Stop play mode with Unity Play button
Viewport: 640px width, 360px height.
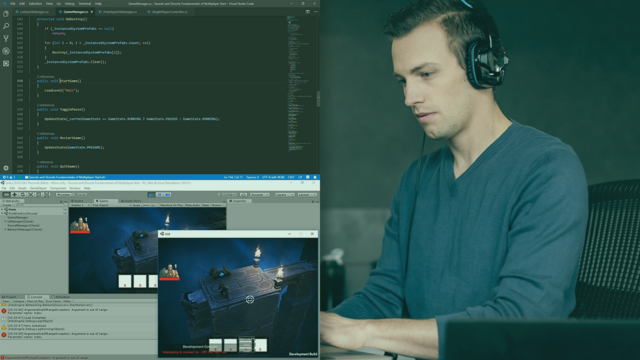tap(151, 195)
